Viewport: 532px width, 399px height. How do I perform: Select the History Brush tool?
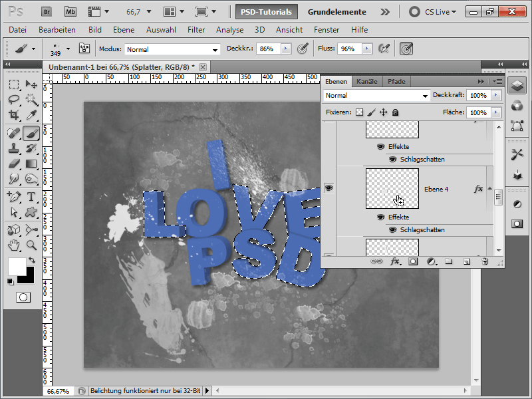31,148
